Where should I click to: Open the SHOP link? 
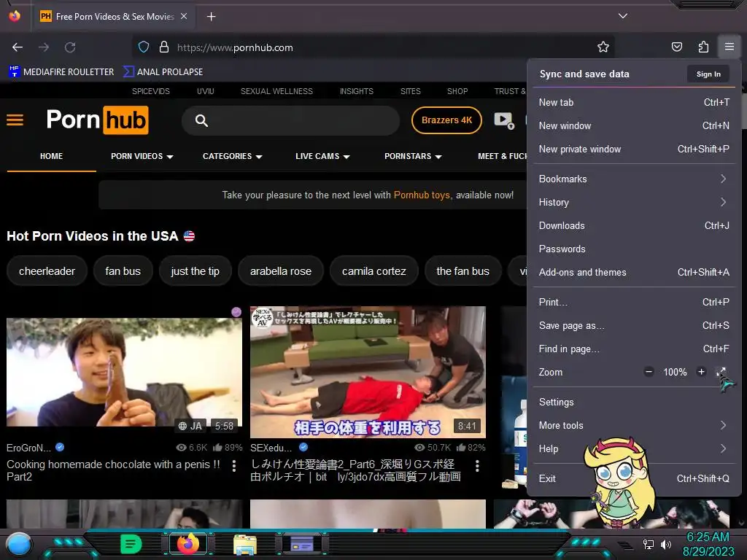457,91
